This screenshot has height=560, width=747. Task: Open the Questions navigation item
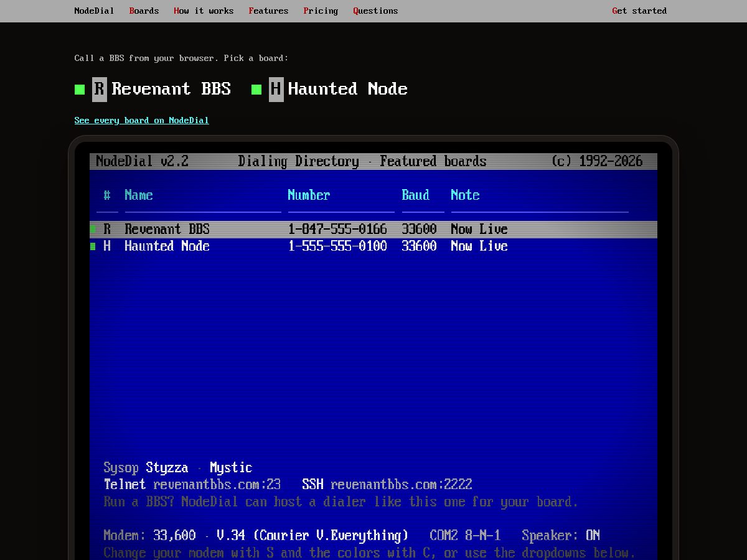point(375,11)
